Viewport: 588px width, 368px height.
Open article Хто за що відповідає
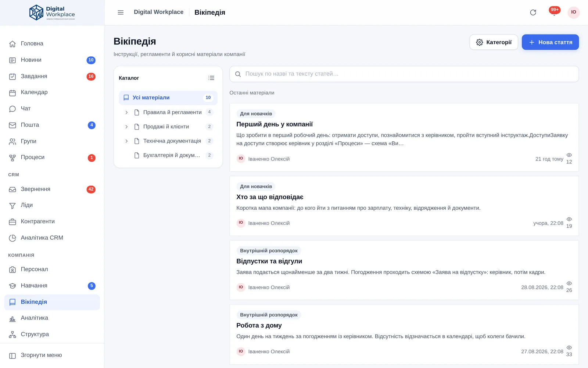[270, 197]
